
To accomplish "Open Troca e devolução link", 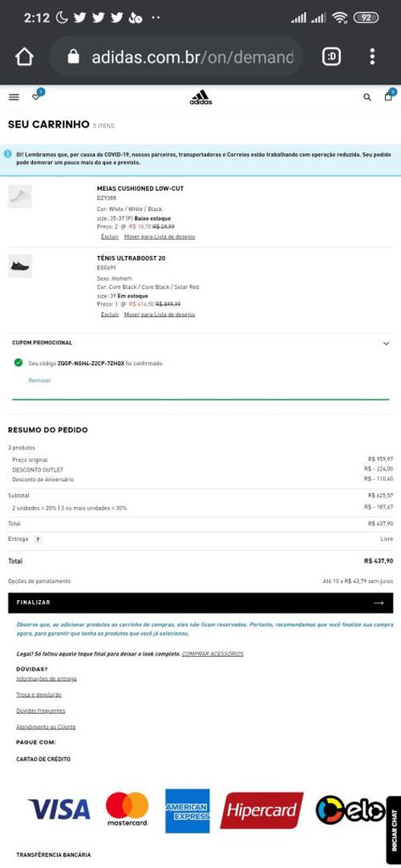I will click(x=38, y=695).
